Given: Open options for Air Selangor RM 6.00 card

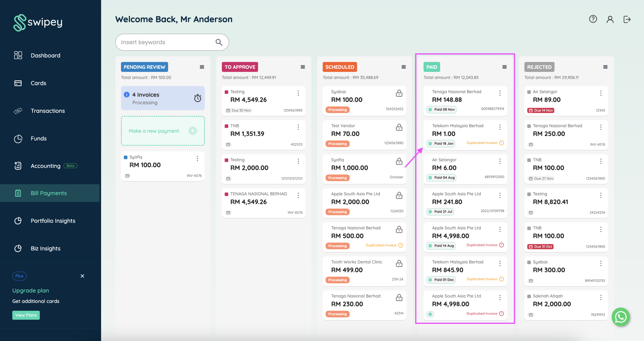Looking at the screenshot, I should coord(500,161).
